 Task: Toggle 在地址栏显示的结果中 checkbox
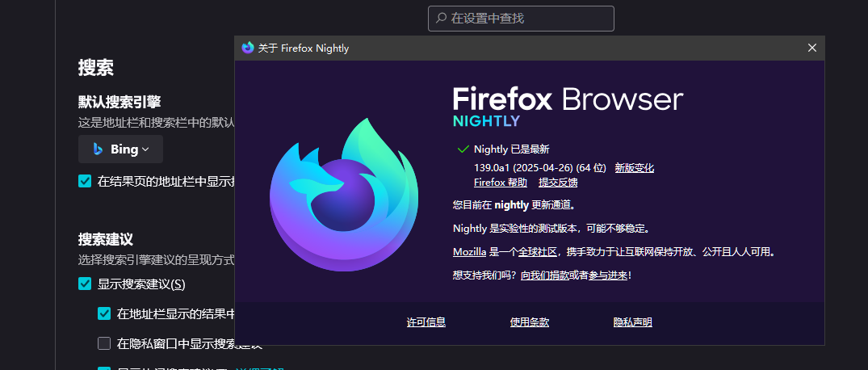pos(104,313)
